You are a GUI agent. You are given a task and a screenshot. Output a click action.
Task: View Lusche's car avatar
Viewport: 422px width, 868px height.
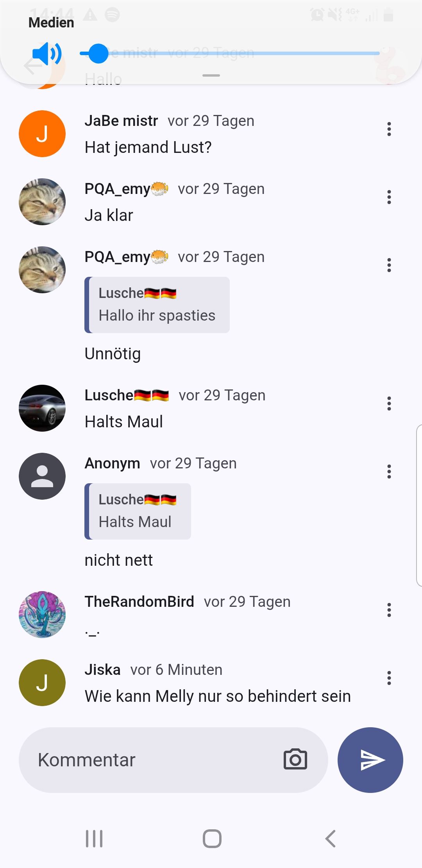(x=42, y=408)
